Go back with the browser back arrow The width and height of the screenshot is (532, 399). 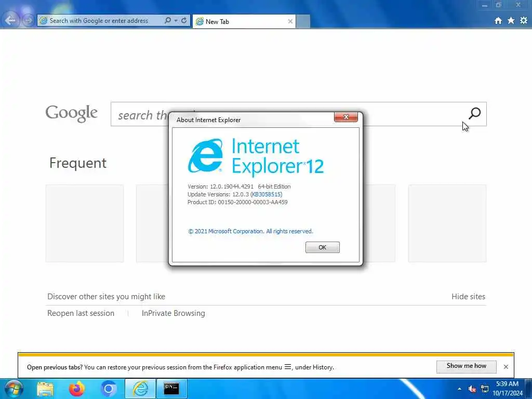[10, 20]
